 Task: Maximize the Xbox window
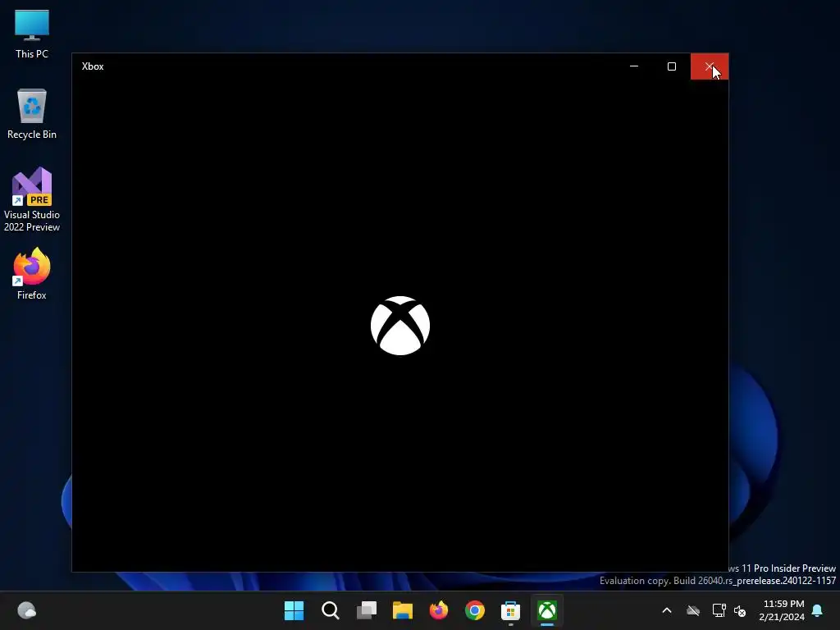(x=671, y=66)
